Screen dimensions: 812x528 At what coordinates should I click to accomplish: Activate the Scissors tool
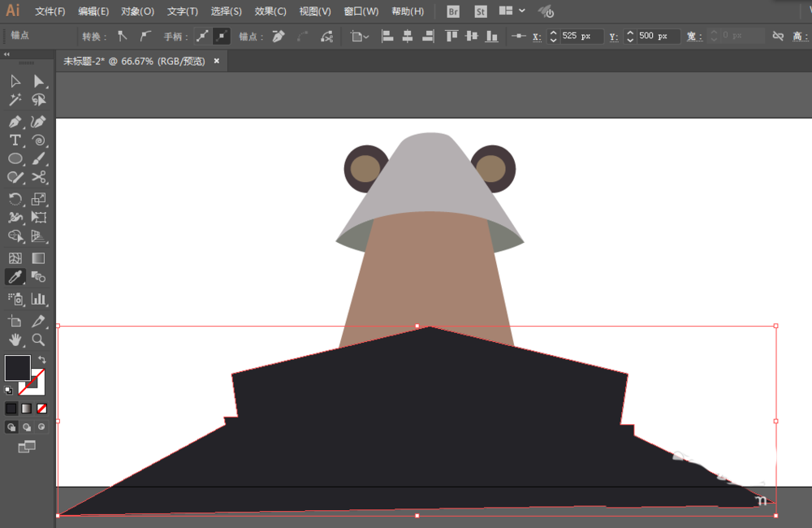click(38, 177)
